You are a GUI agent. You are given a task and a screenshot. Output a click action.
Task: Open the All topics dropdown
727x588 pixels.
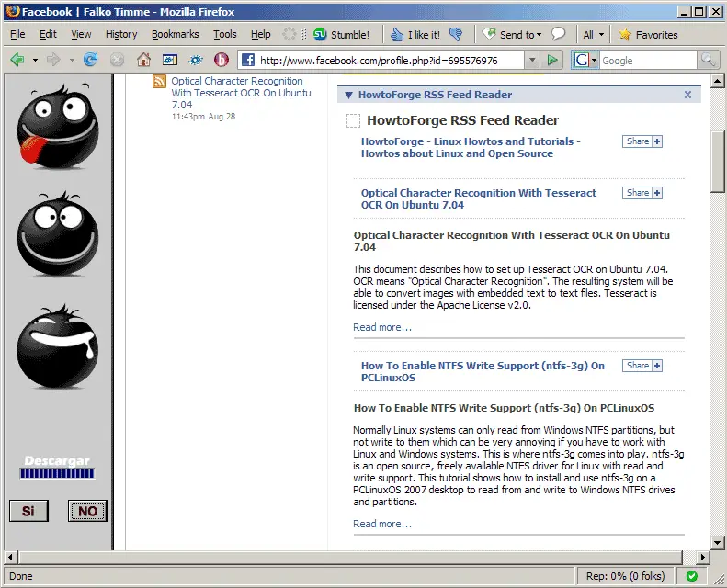click(594, 34)
